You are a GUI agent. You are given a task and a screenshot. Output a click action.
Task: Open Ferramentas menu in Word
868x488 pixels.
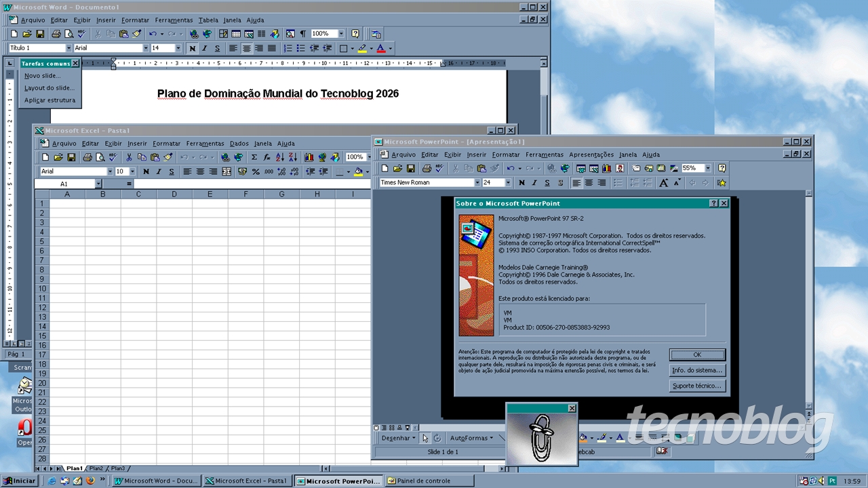(174, 20)
